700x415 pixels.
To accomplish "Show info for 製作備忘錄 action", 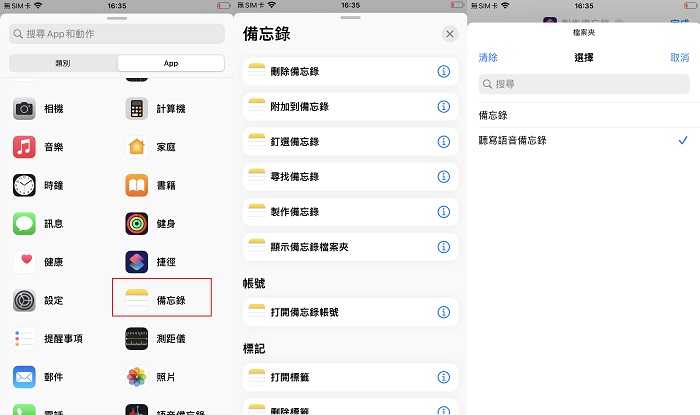I will tap(443, 212).
